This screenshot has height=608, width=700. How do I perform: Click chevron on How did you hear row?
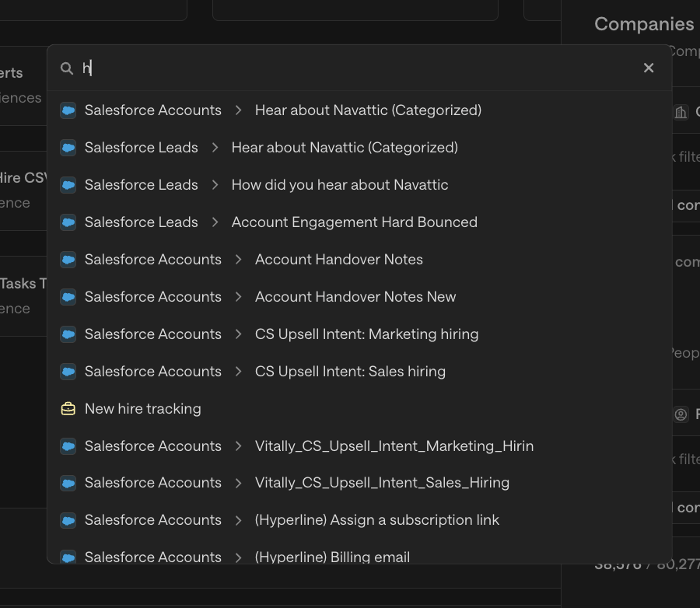coord(215,185)
